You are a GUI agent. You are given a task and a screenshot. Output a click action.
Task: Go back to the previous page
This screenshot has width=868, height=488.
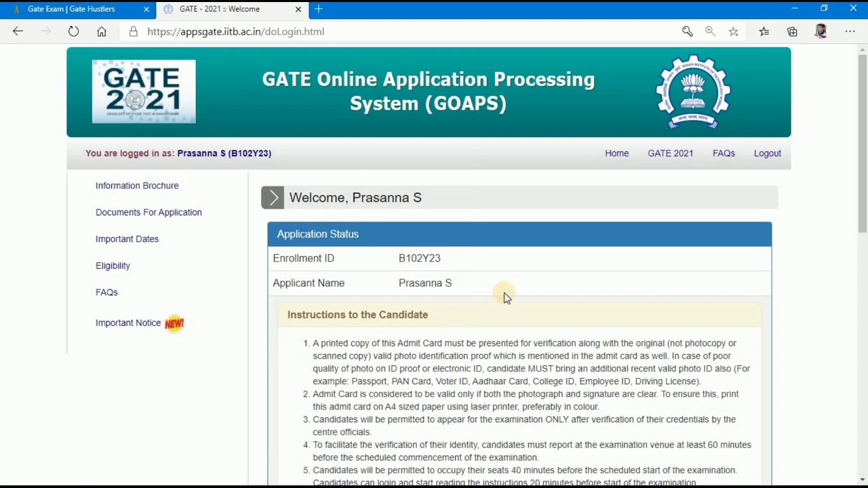pyautogui.click(x=18, y=31)
